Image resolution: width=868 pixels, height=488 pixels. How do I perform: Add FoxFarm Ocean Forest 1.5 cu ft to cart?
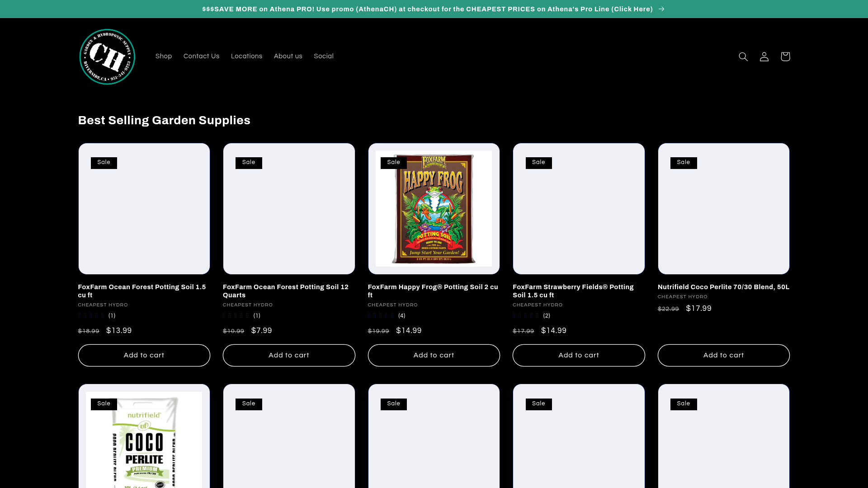[x=144, y=356]
